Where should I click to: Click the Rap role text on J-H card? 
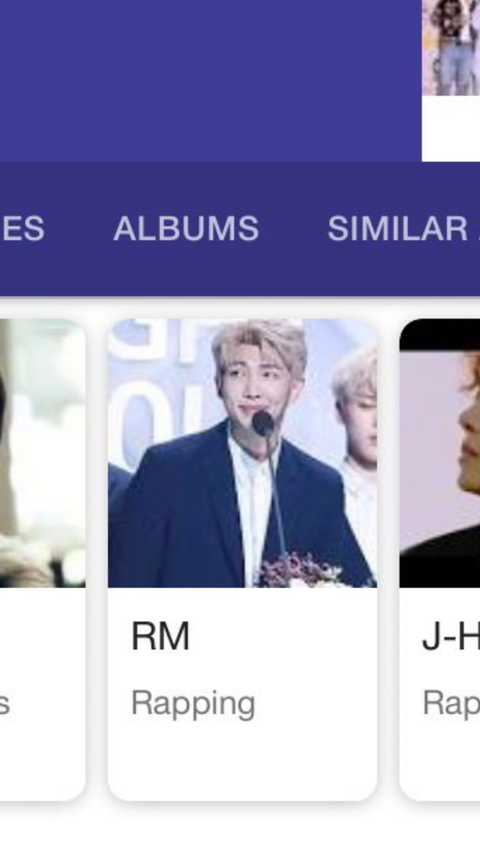(451, 704)
